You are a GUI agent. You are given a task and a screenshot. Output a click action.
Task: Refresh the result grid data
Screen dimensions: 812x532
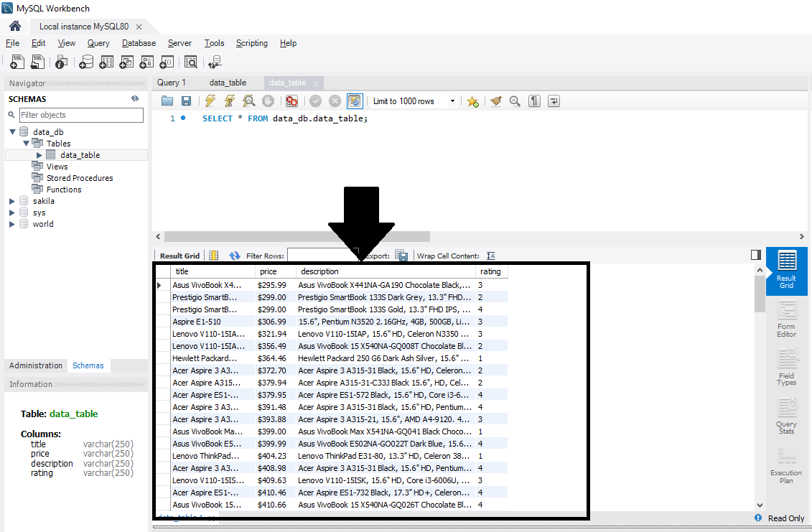(234, 256)
